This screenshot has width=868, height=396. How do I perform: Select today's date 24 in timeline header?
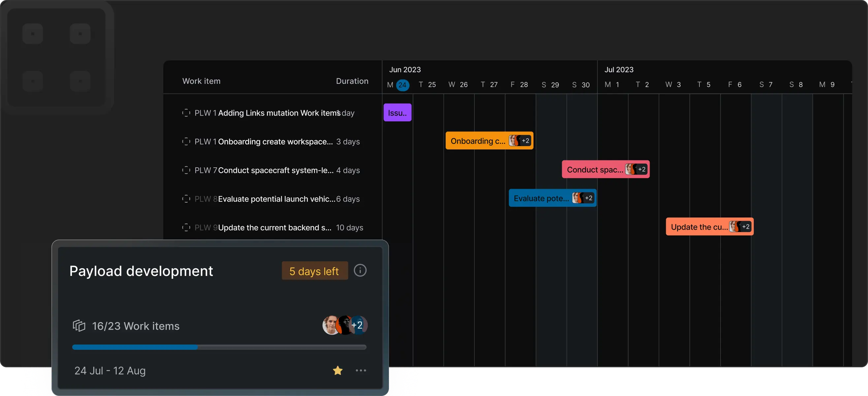pyautogui.click(x=402, y=85)
